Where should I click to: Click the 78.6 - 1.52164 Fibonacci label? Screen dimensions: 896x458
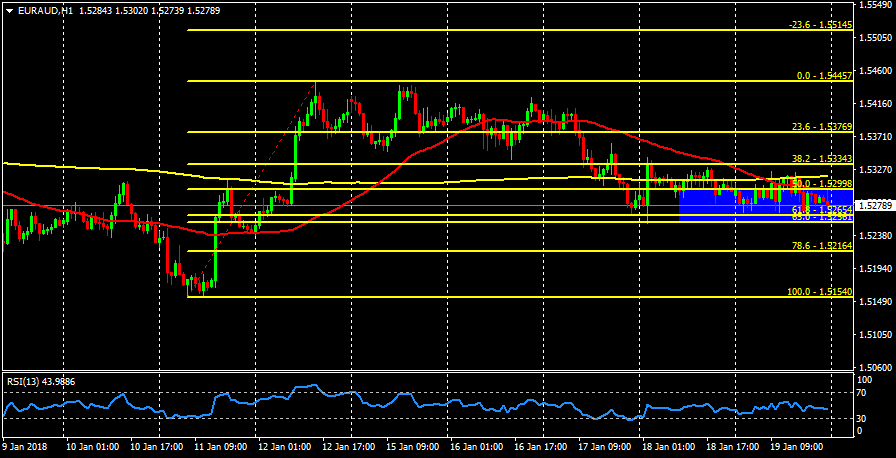(821, 245)
